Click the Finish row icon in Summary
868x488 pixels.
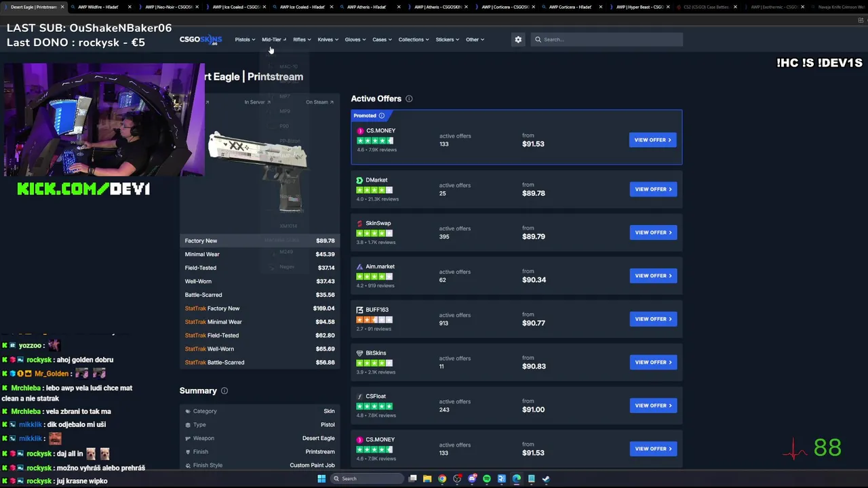[188, 452]
